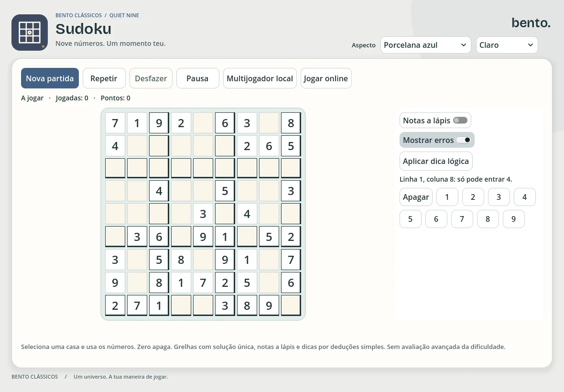564x392 pixels.
Task: Disable the Mostrar erros switch
Action: (464, 140)
